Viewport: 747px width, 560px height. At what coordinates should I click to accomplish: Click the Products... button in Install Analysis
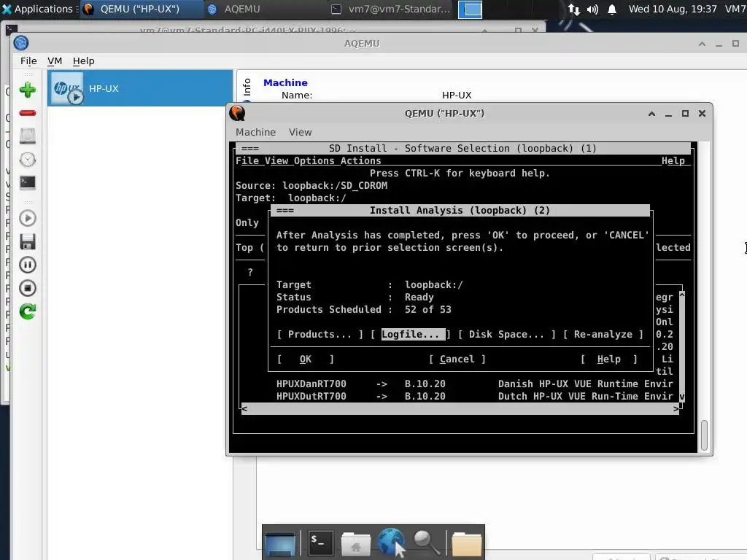pos(320,334)
